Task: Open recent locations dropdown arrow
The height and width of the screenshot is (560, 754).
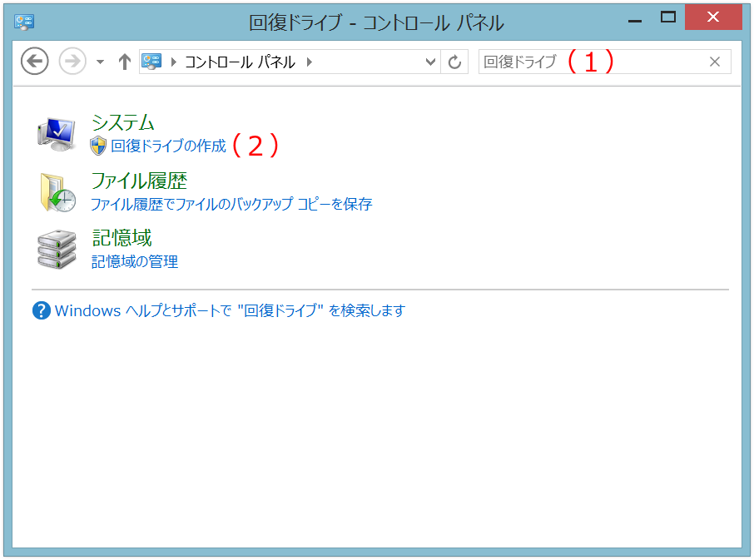Action: pyautogui.click(x=100, y=62)
